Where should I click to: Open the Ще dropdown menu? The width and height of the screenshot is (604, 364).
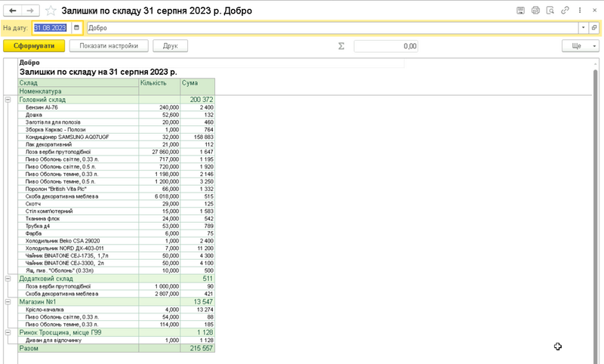coord(581,45)
